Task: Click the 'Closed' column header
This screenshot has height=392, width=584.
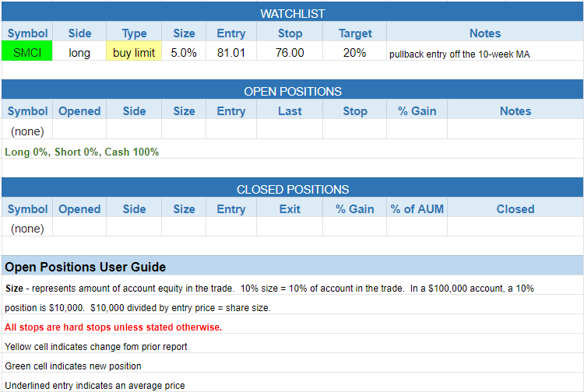Action: pyautogui.click(x=515, y=208)
